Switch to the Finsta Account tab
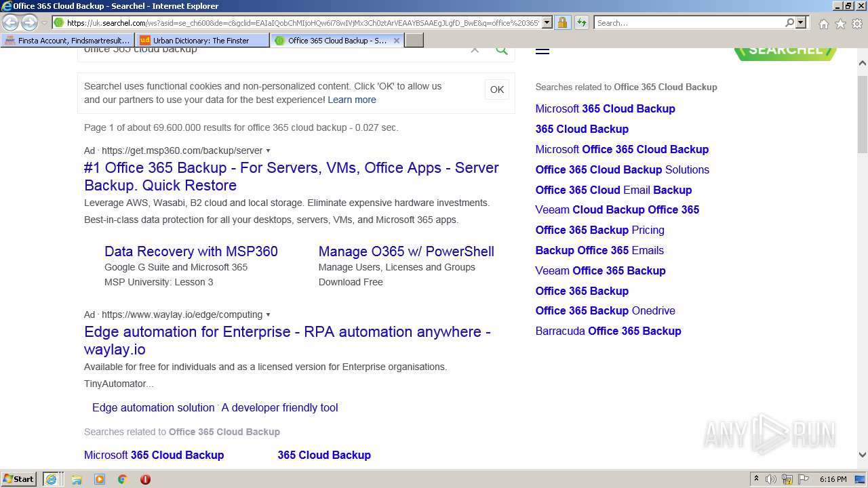868x488 pixels. click(x=68, y=41)
